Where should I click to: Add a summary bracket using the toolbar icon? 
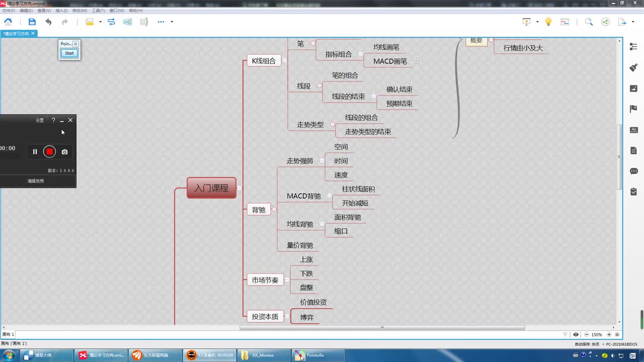pyautogui.click(x=144, y=22)
